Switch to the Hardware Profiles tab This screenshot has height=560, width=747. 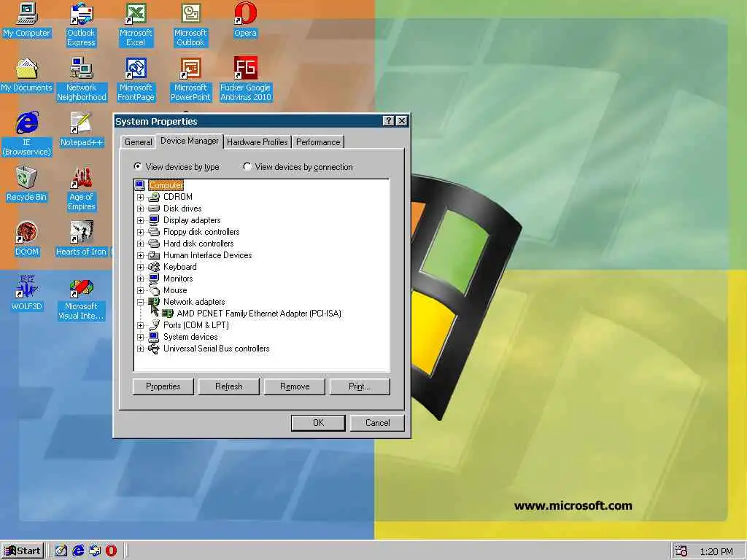tap(258, 142)
